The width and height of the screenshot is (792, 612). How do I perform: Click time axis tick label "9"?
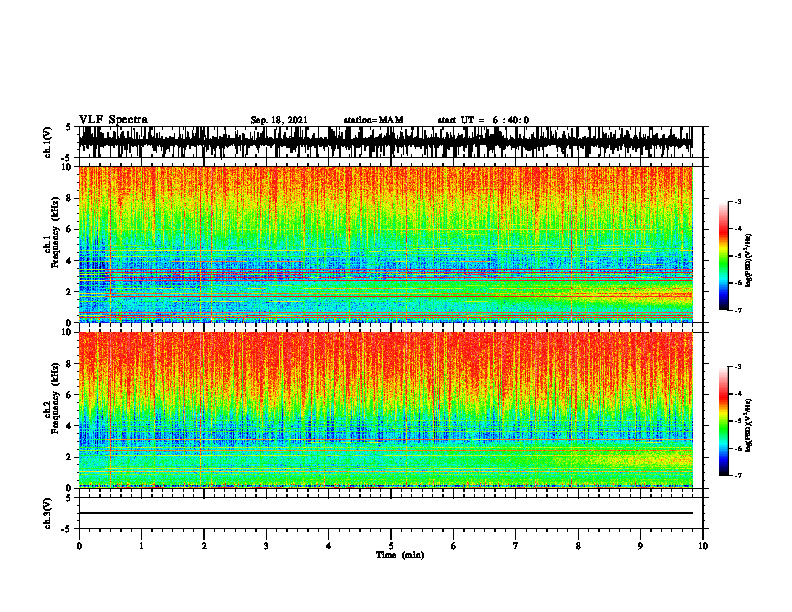point(640,546)
